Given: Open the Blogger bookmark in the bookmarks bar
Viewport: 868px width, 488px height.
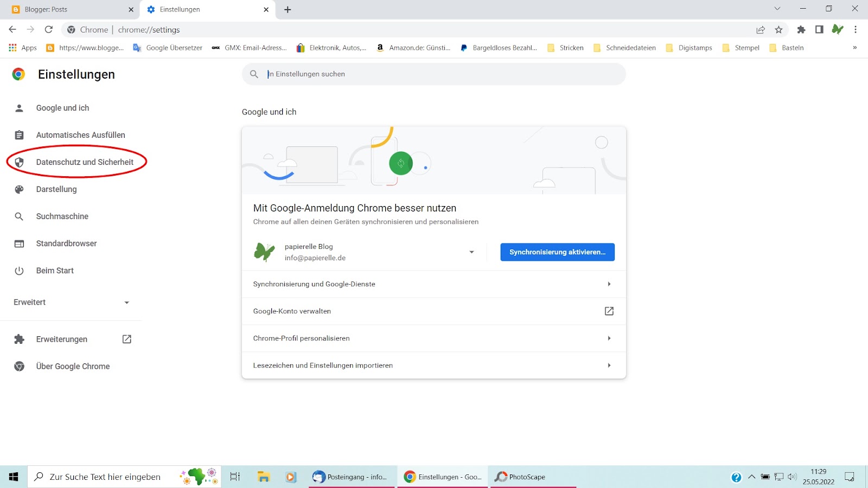Looking at the screenshot, I should 85,48.
